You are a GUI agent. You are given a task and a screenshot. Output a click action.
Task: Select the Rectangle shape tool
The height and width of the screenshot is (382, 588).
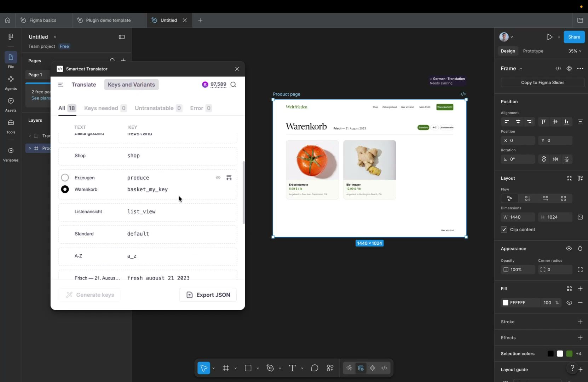click(x=248, y=368)
